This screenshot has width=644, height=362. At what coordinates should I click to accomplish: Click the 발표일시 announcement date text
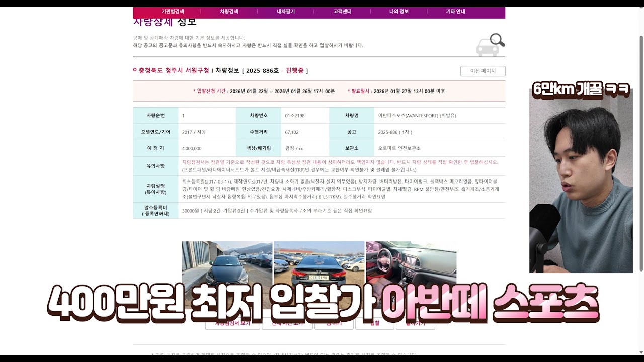(396, 91)
